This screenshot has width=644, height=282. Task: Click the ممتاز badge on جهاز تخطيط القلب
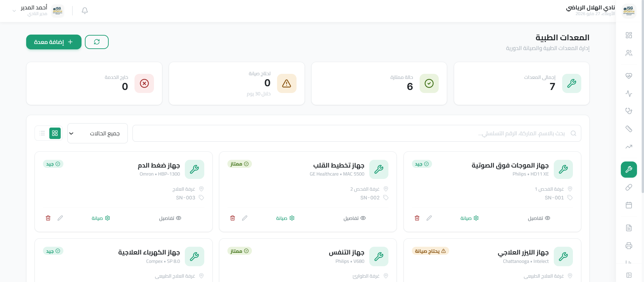(239, 164)
